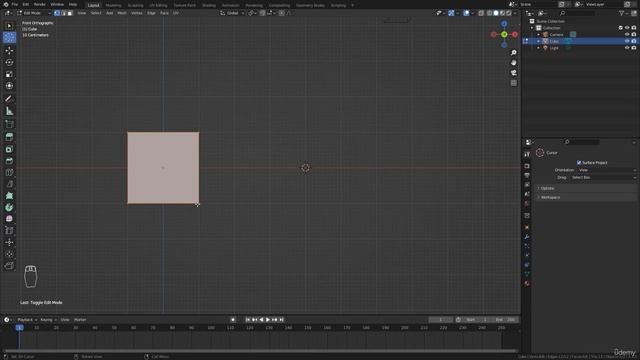Switch to the UV Editing workspace tab
The height and width of the screenshot is (360, 640).
tap(158, 5)
